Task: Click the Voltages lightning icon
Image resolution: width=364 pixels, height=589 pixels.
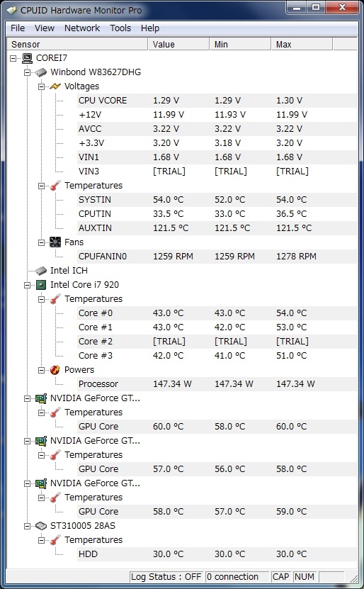Action: tap(55, 86)
